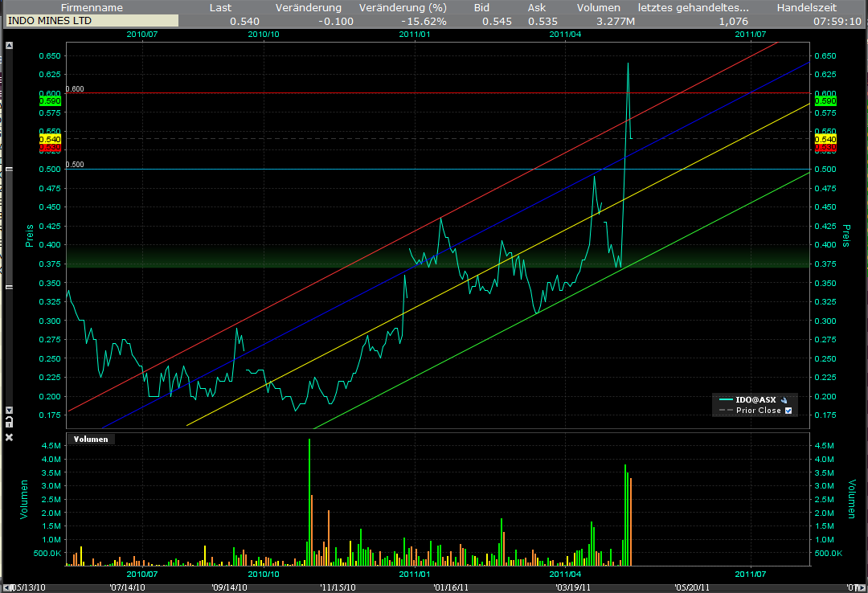
Task: Click the 0.650 label on the right price axis
Action: click(825, 56)
